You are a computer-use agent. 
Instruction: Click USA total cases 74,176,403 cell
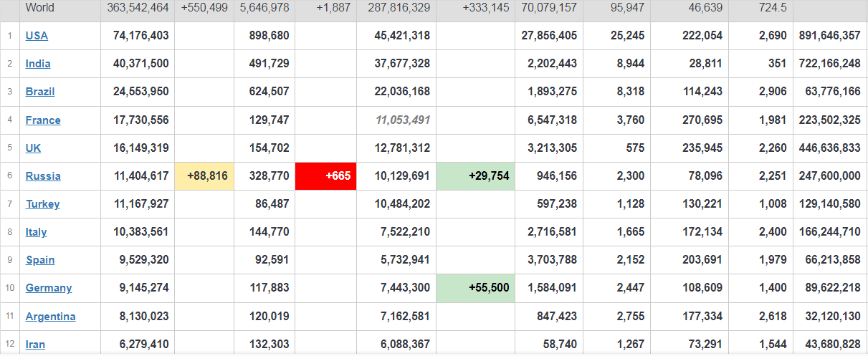141,36
